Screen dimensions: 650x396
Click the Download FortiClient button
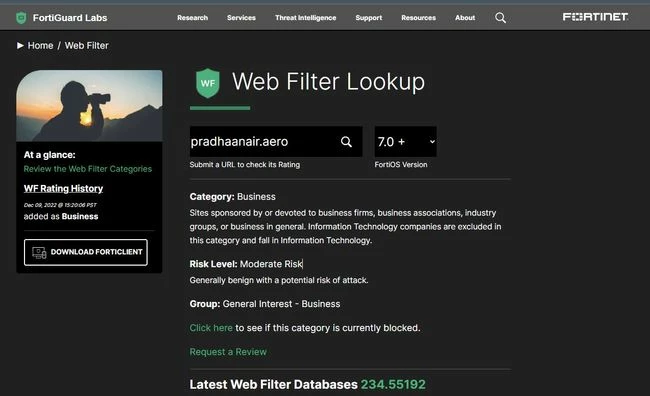(86, 252)
